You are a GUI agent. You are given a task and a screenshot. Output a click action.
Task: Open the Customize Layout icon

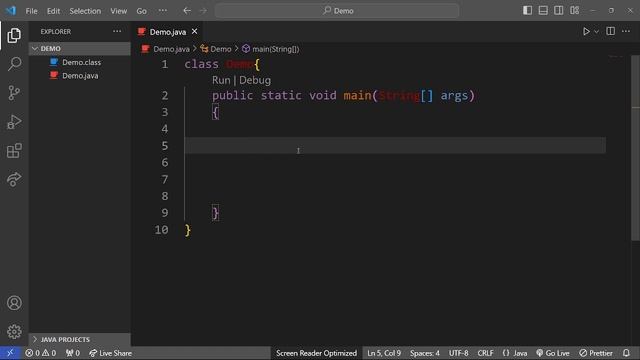click(x=574, y=11)
